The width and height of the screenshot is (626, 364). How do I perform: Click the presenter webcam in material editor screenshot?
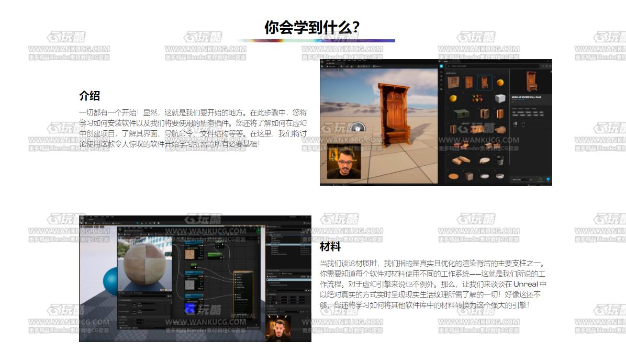tap(278, 329)
